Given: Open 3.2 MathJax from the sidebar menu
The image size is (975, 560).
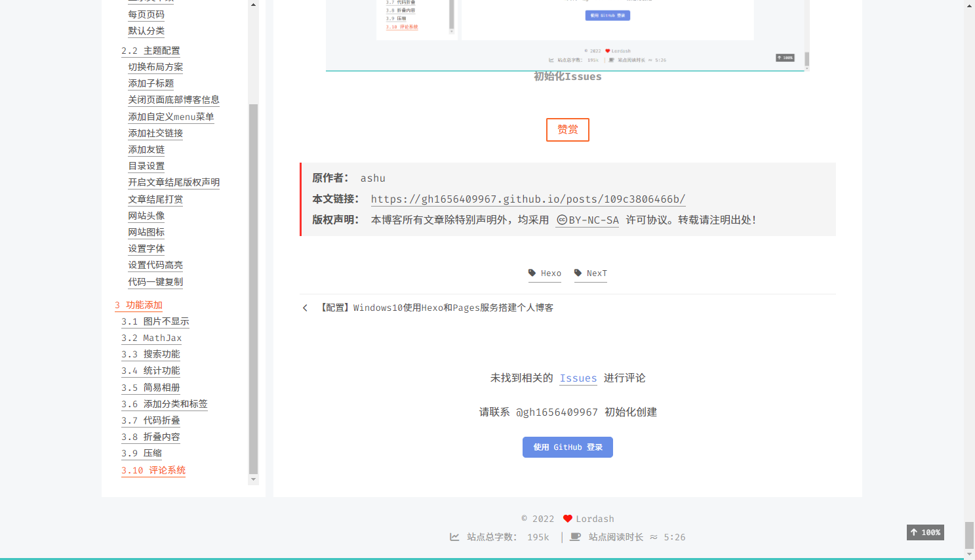Looking at the screenshot, I should click(x=151, y=338).
